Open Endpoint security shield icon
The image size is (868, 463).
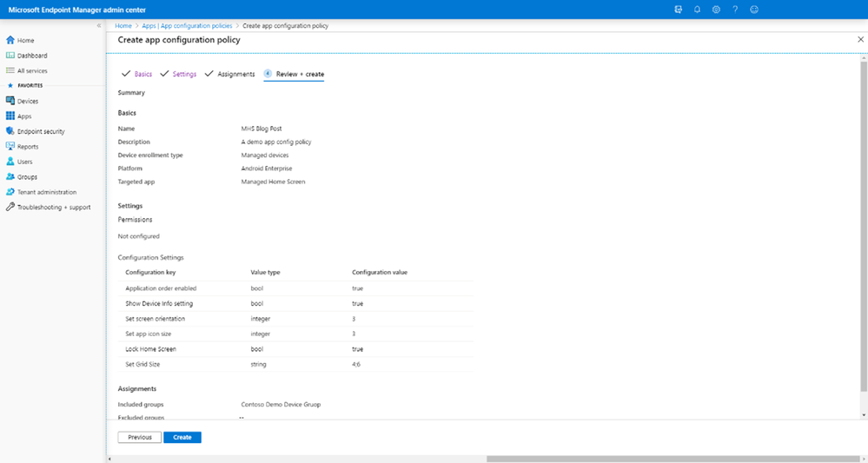coord(10,131)
